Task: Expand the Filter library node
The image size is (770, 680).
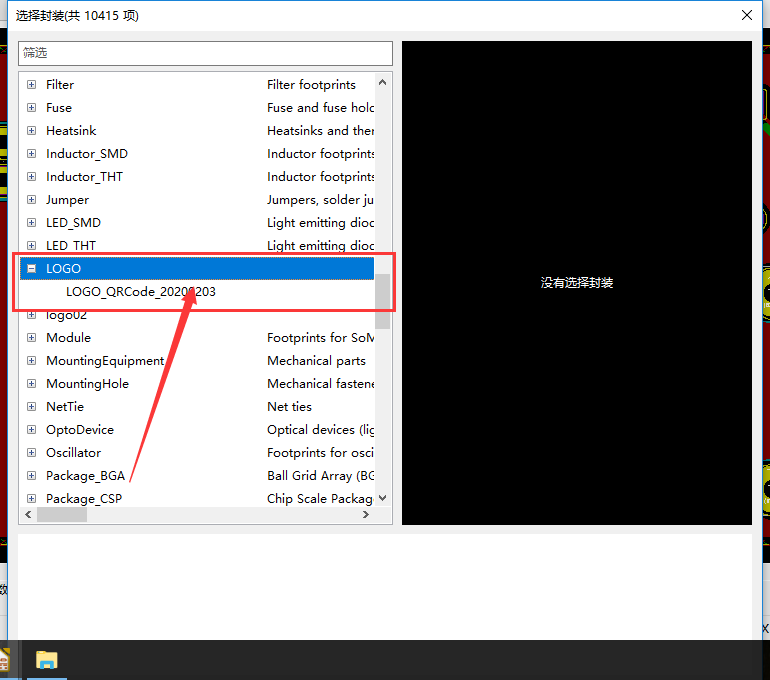Action: (31, 84)
